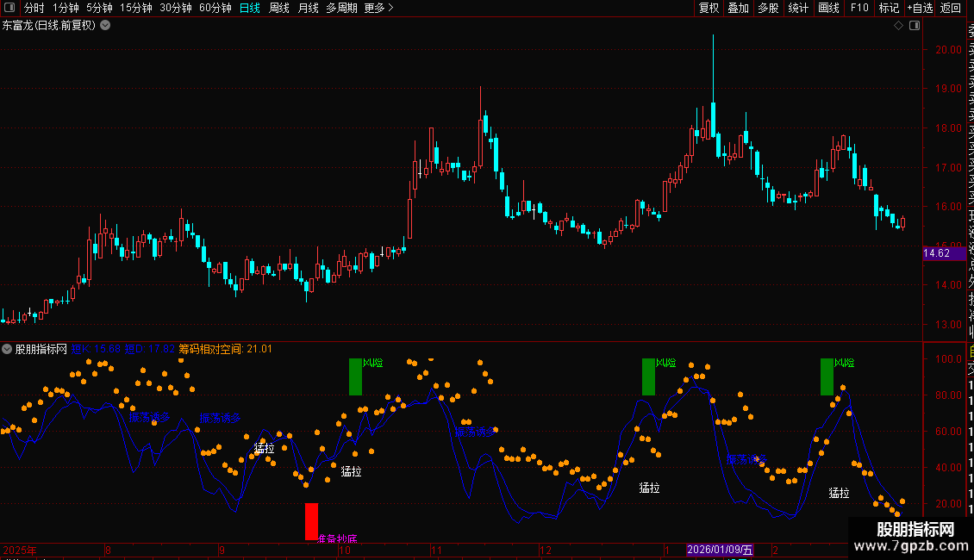Expand 更多 timeframe options
Viewport: 974px width, 560px height.
coord(379,8)
